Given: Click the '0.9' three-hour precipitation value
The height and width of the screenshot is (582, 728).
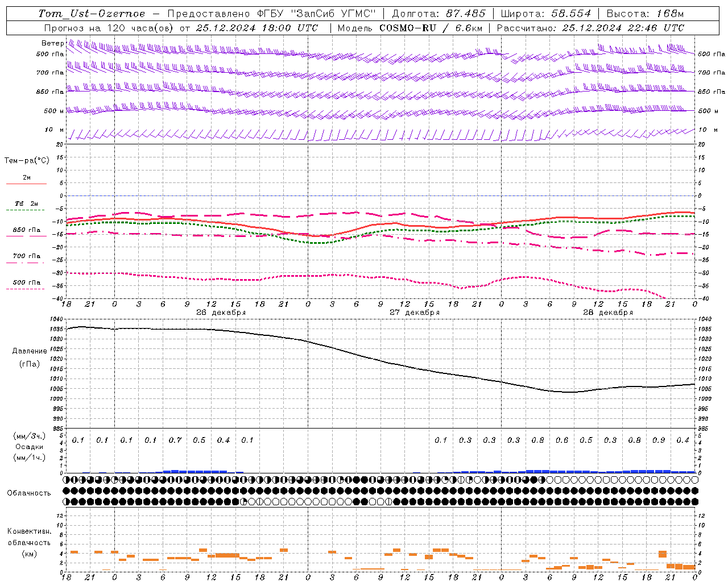Looking at the screenshot, I should (658, 440).
